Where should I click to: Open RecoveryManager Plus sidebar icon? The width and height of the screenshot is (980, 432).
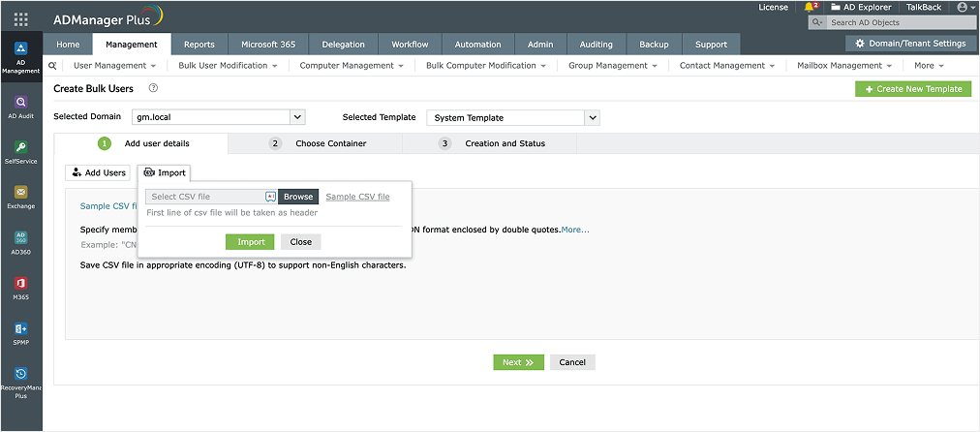(x=21, y=379)
